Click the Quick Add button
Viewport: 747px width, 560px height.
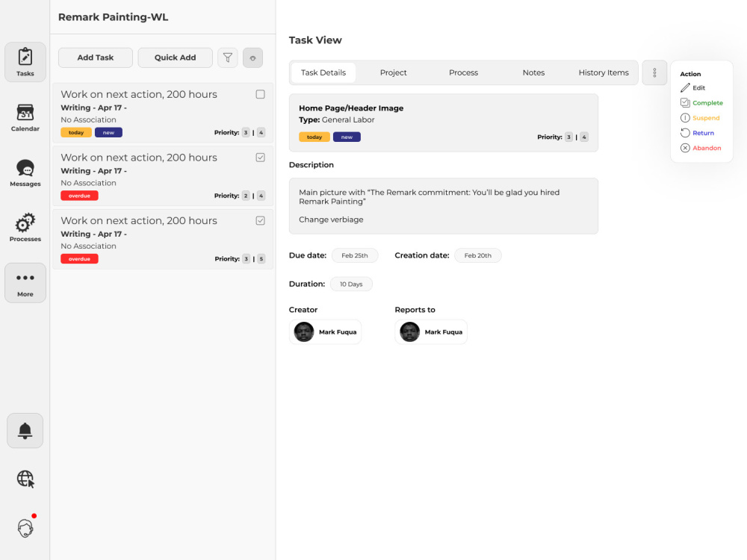pos(175,57)
